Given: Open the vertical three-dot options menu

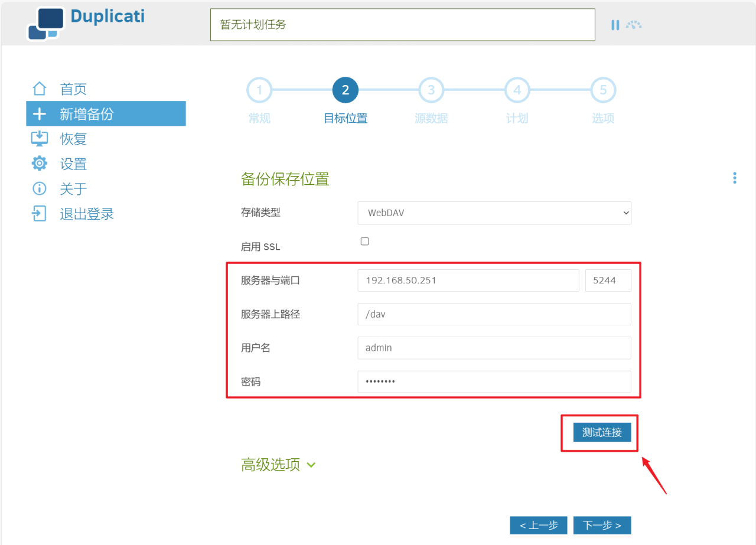Looking at the screenshot, I should (x=734, y=177).
